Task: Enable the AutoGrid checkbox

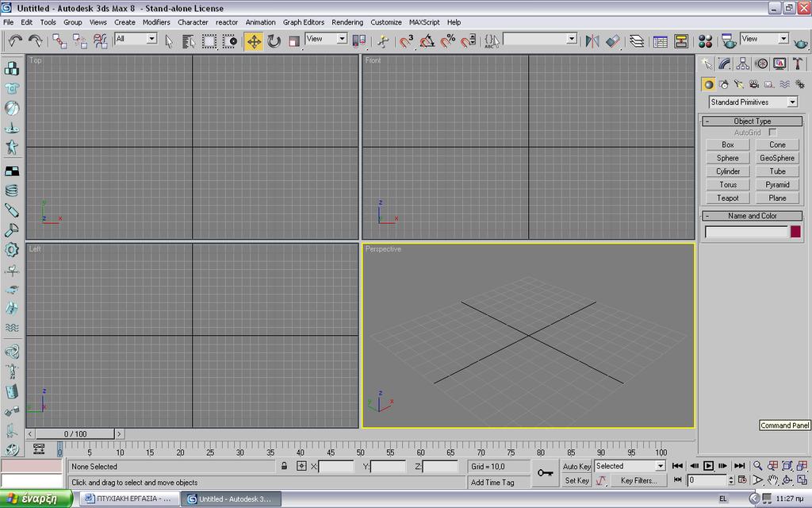Action: (x=772, y=133)
